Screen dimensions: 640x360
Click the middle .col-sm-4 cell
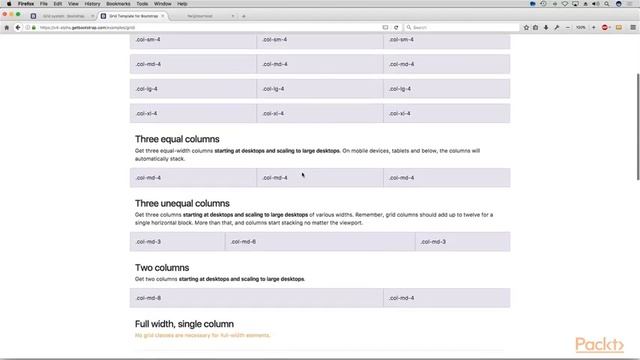320,41
